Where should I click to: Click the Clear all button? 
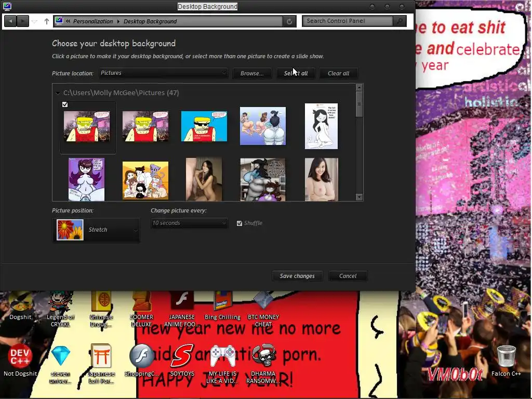click(x=338, y=73)
